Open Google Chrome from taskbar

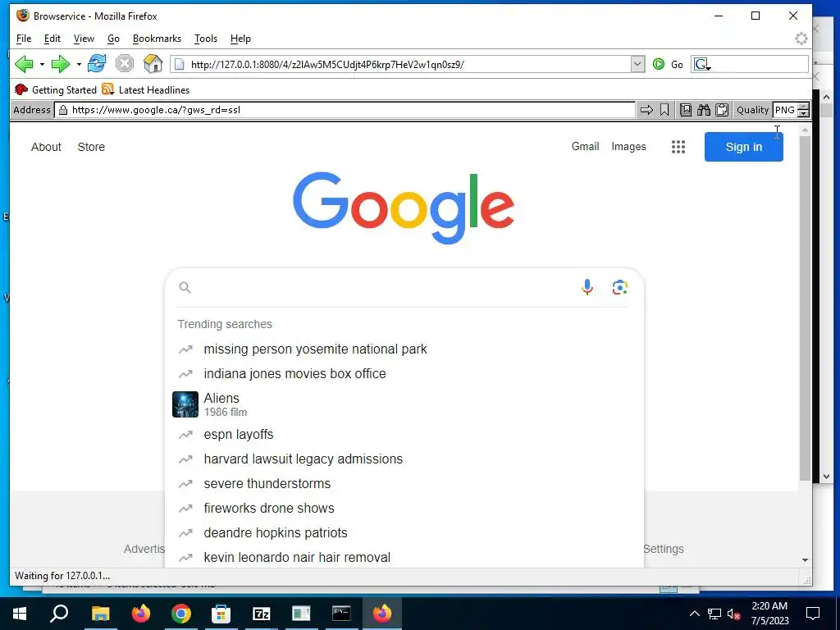[181, 614]
